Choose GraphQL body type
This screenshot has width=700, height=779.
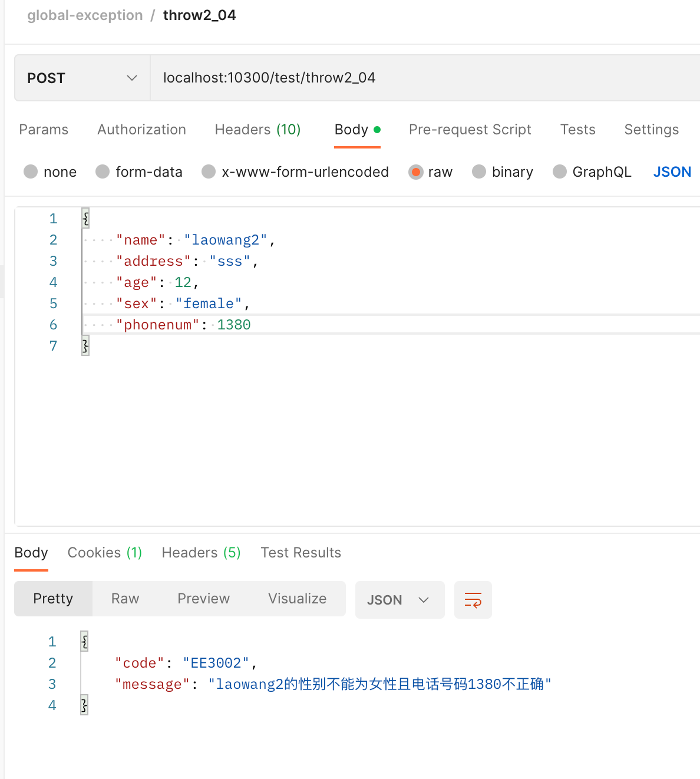tap(560, 172)
